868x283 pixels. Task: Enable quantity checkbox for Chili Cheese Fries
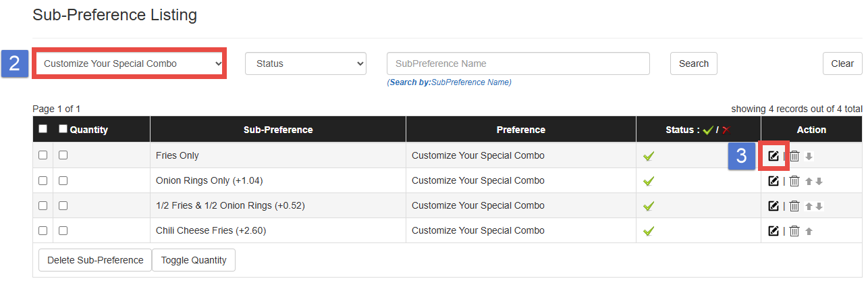click(x=63, y=230)
